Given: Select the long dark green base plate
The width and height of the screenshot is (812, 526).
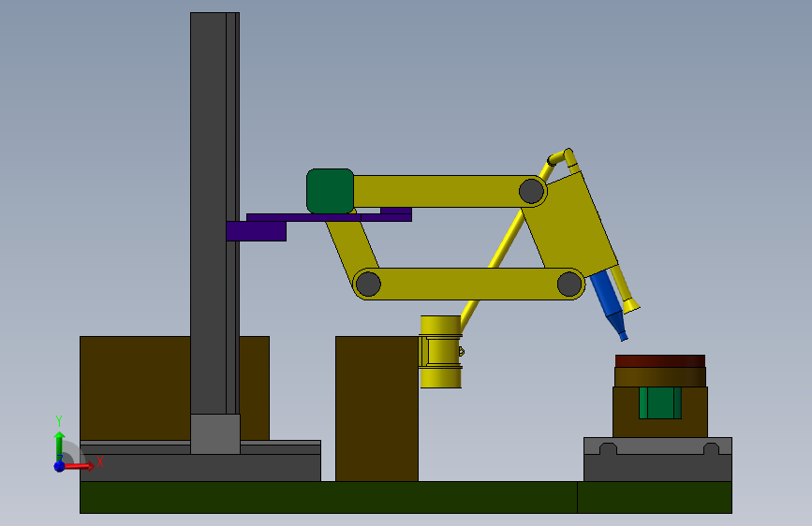Looking at the screenshot, I should [329, 498].
